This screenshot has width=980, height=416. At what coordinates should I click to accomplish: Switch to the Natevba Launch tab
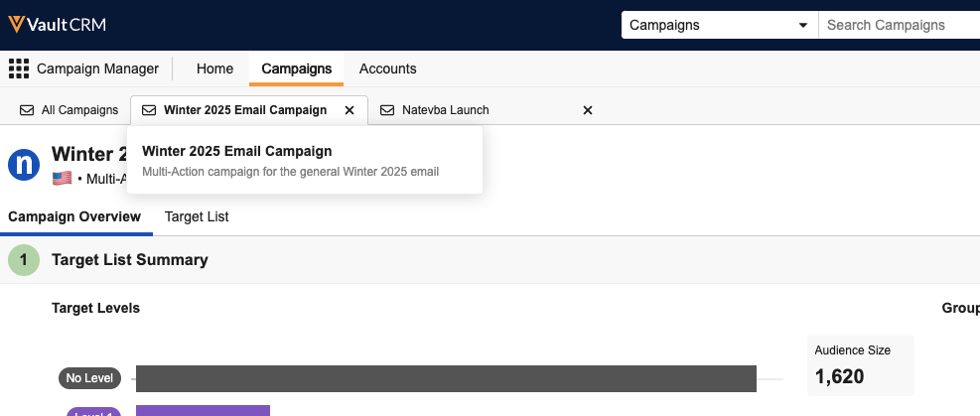pos(445,110)
